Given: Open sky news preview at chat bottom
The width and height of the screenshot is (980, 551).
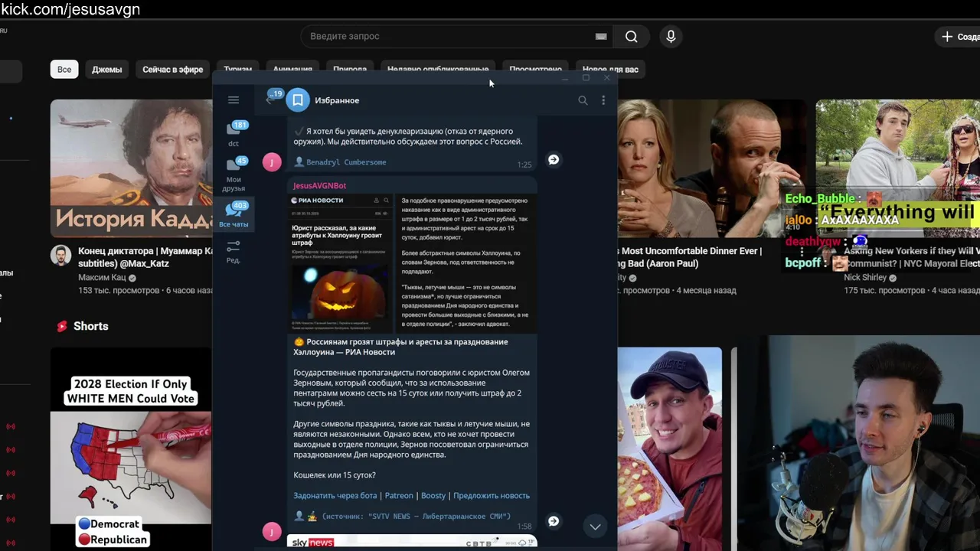Looking at the screenshot, I should 412,543.
